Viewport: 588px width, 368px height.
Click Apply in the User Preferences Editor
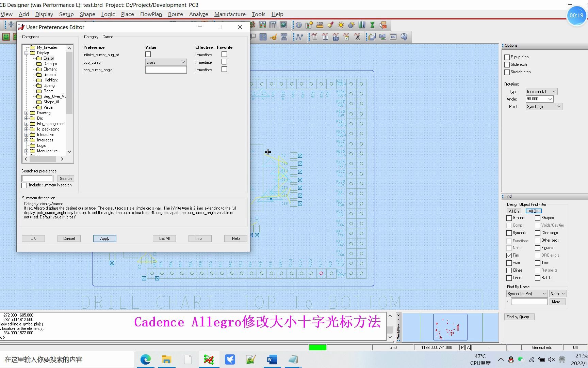[104, 238]
